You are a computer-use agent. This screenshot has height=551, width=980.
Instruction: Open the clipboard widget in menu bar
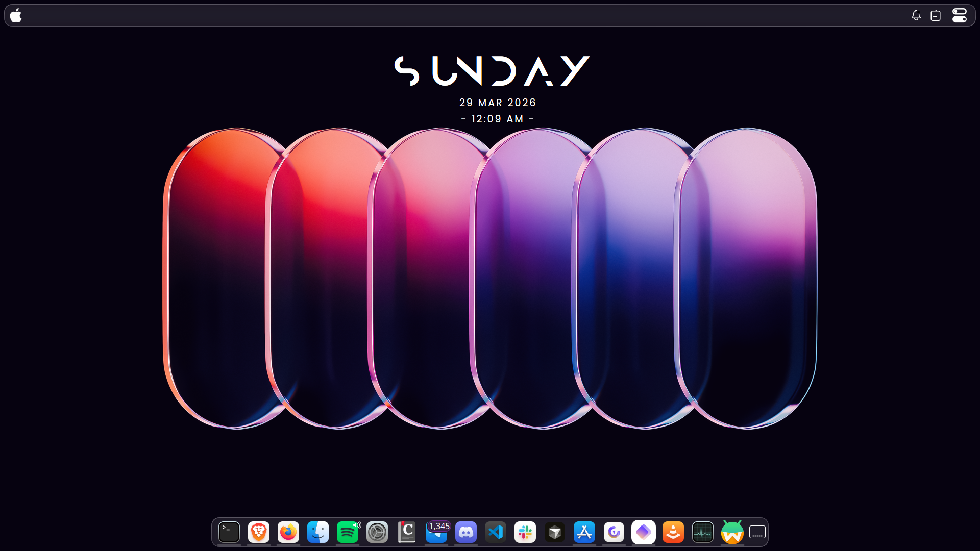click(x=936, y=15)
